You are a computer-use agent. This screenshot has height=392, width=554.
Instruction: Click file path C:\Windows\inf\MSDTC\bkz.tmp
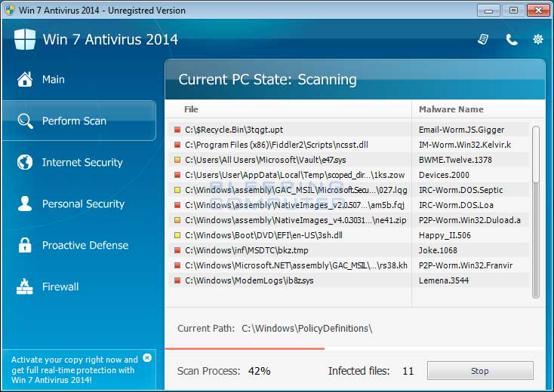(x=247, y=250)
